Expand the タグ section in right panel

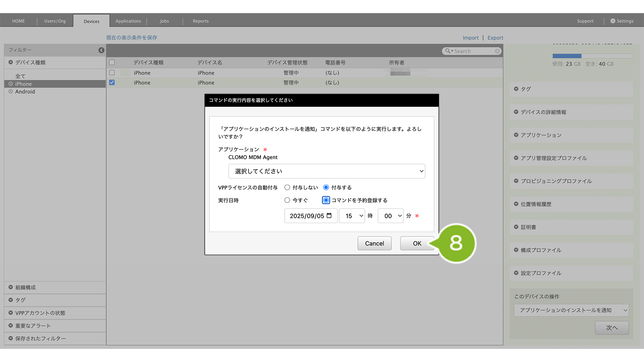coord(516,89)
